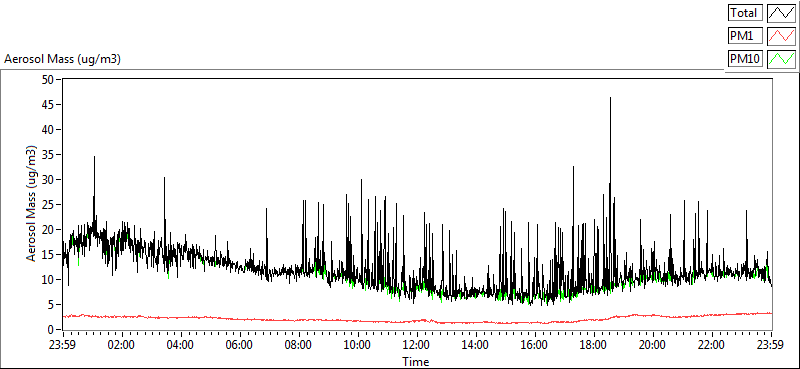Click the Time x-axis label
Image resolution: width=800 pixels, height=369 pixels.
[x=416, y=362]
